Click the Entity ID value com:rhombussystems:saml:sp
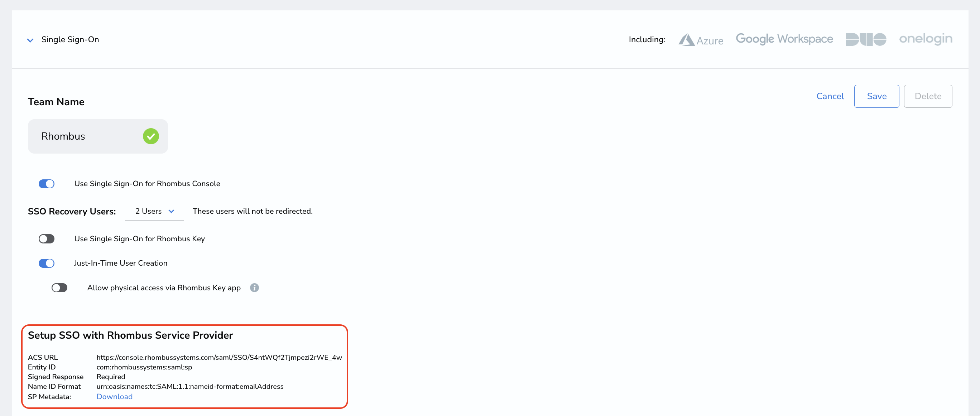980x416 pixels. pos(144,367)
